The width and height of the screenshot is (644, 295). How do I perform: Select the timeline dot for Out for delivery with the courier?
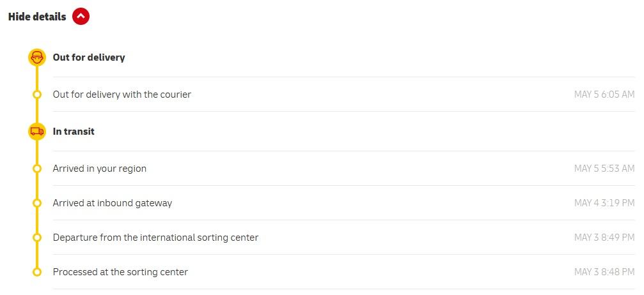click(37, 95)
